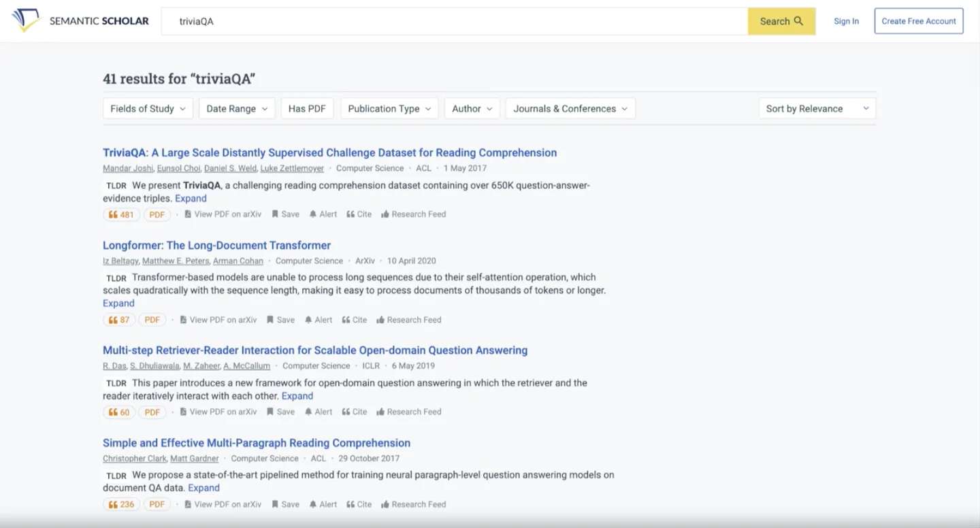Set an alert on the Longformer paper
980x528 pixels.
pos(318,320)
